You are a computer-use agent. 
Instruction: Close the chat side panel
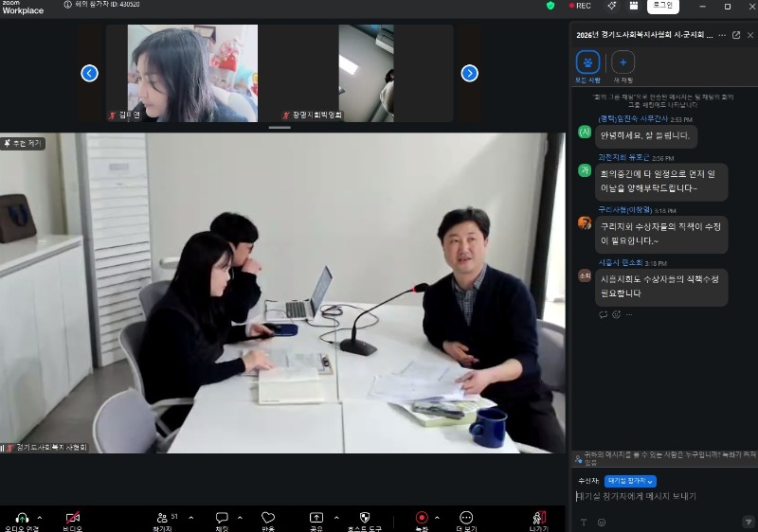(750, 35)
